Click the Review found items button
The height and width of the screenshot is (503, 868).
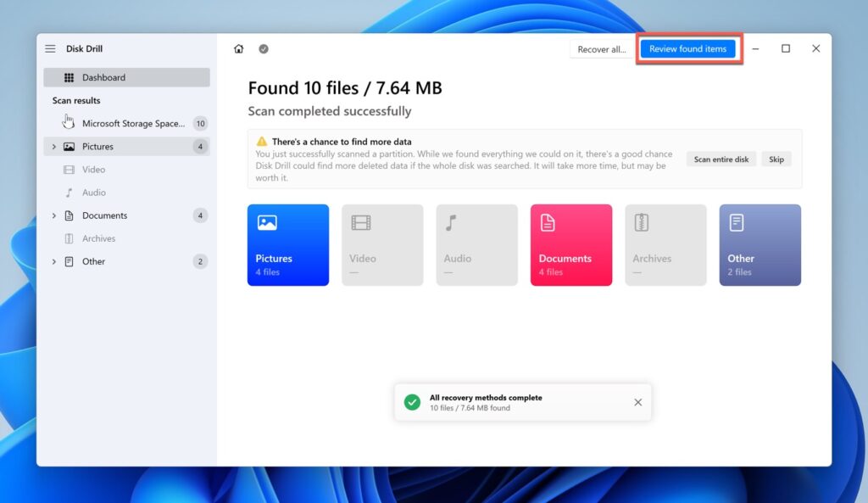coord(689,48)
